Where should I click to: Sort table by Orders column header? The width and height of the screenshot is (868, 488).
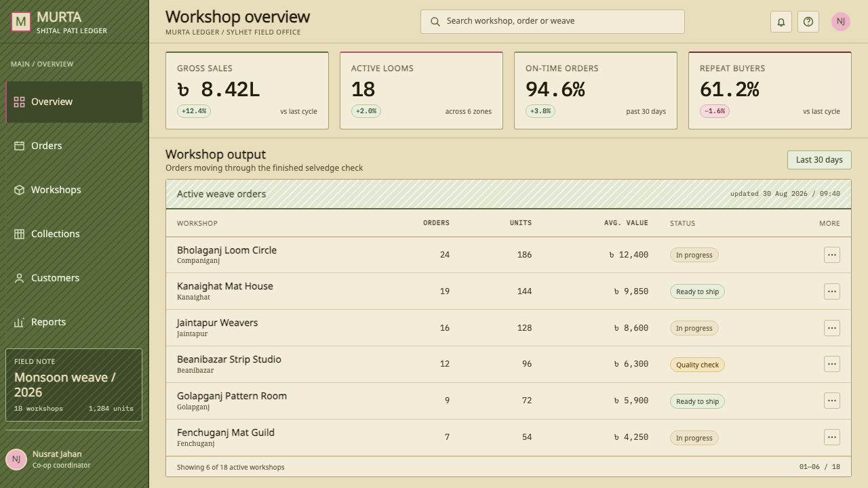(436, 223)
